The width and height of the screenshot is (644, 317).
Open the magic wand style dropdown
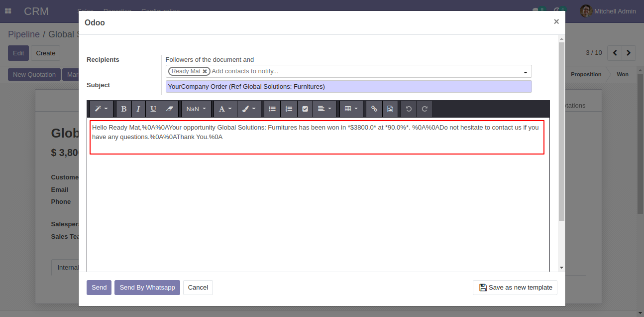coord(102,109)
